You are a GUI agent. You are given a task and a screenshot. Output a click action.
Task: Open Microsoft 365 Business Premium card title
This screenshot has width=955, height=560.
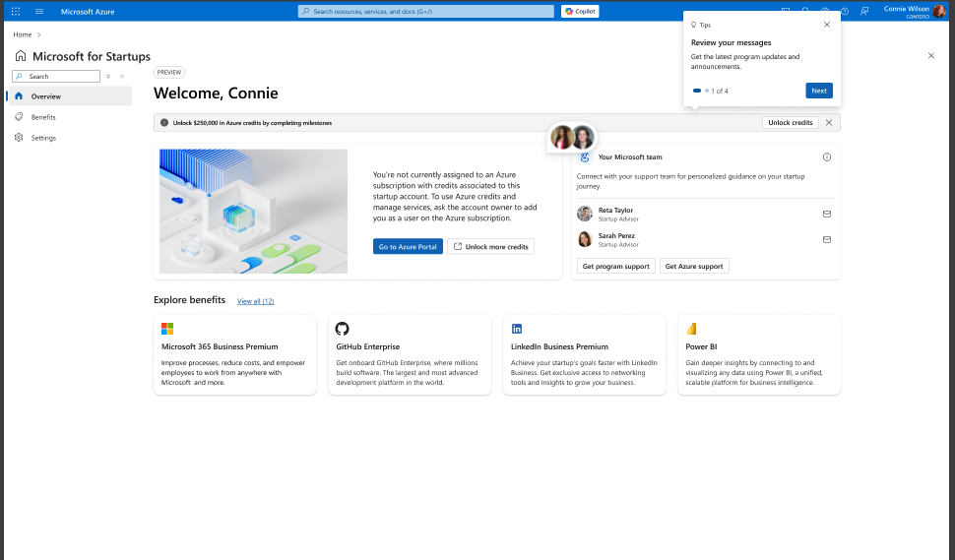[220, 346]
